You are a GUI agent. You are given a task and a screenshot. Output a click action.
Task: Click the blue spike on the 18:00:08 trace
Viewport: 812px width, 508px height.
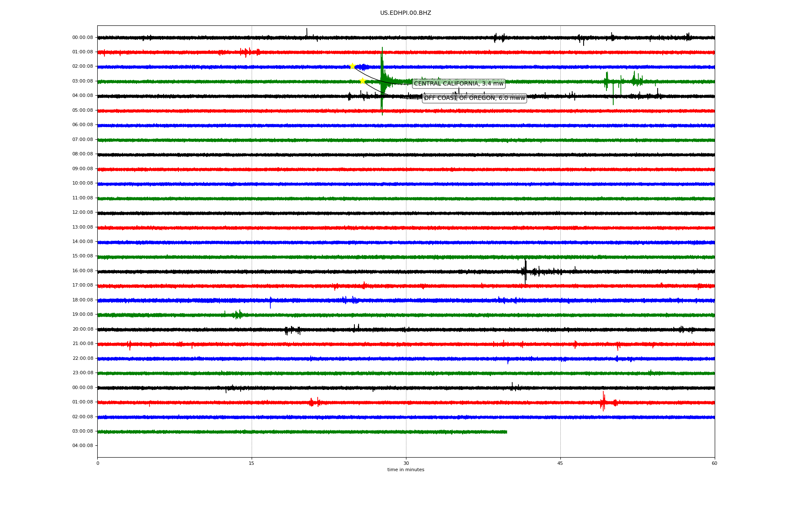tap(271, 302)
